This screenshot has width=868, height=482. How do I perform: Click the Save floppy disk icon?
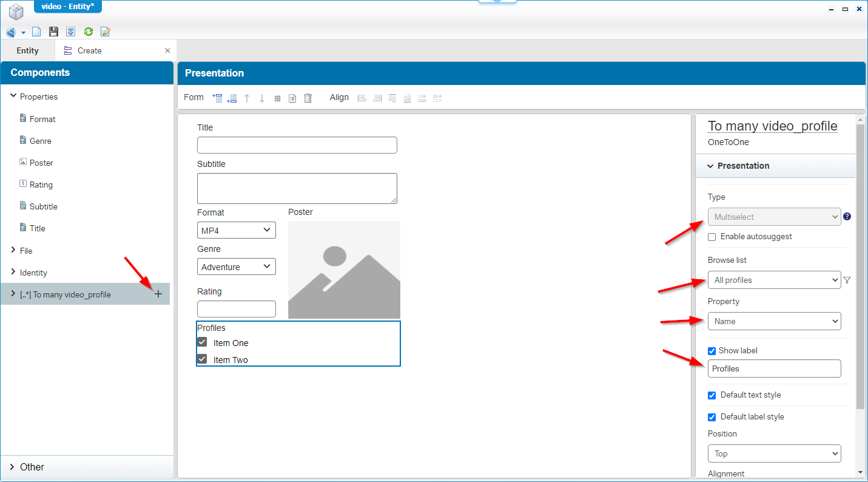coord(53,32)
